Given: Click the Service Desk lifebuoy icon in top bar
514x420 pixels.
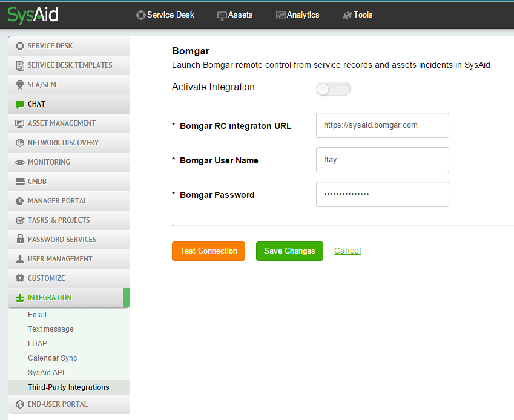Looking at the screenshot, I should 141,15.
